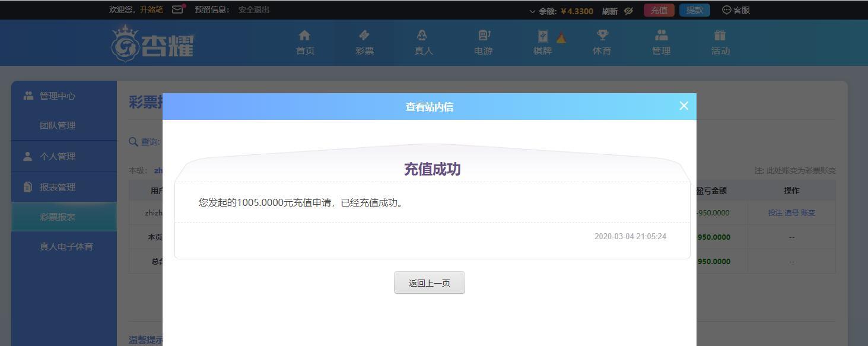The height and width of the screenshot is (346, 868).
Task: Open 客服 customer service chat
Action: point(736,10)
